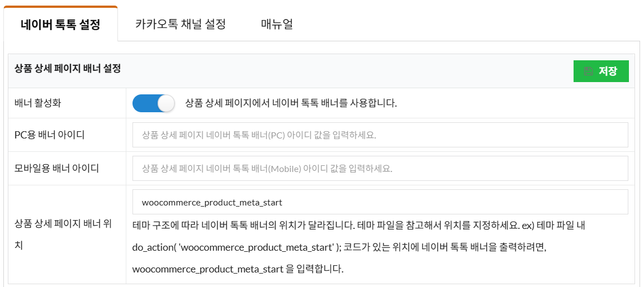Viewport: 644px width, 287px height.
Task: Click the blue on-state area of the banner switch
Action: click(x=144, y=103)
